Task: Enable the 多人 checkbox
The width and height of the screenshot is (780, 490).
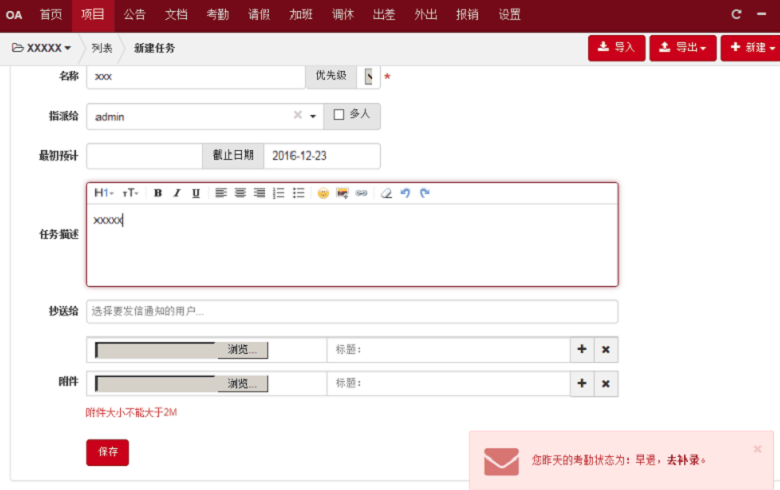Action: [x=339, y=115]
